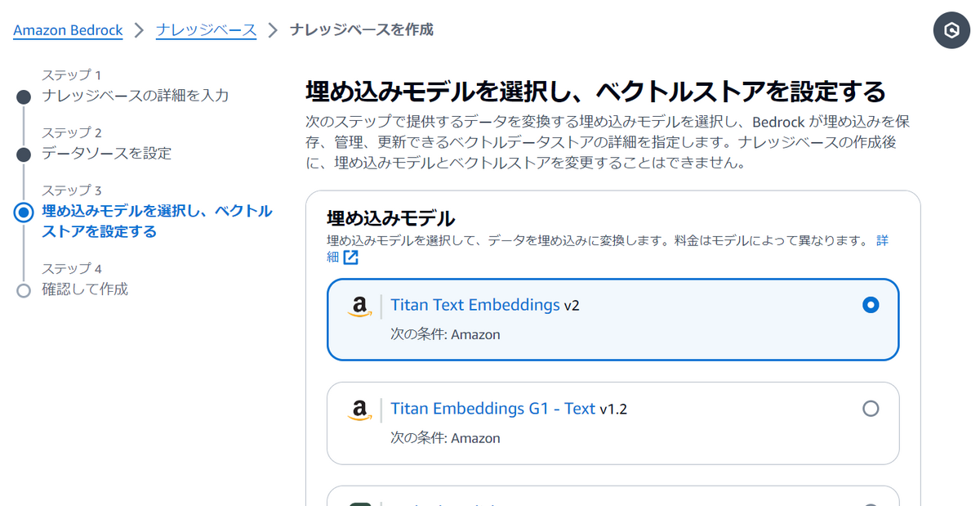
Task: Open the 詳細 pricing link
Action: pyautogui.click(x=882, y=240)
